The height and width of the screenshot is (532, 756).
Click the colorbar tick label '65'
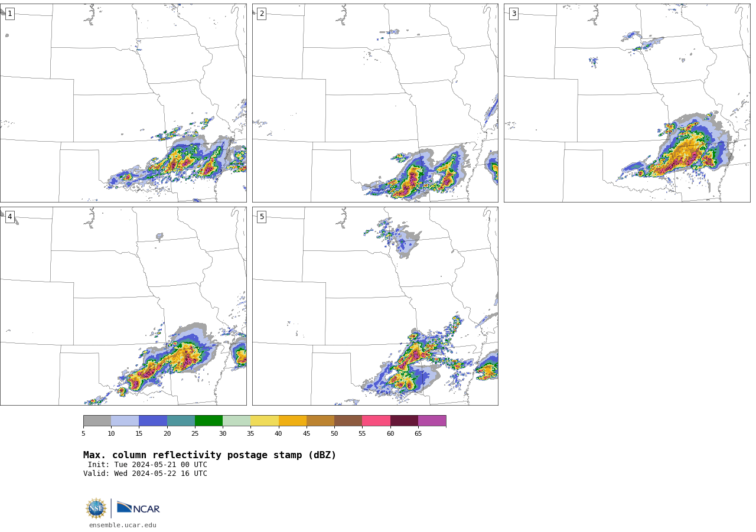418,433
